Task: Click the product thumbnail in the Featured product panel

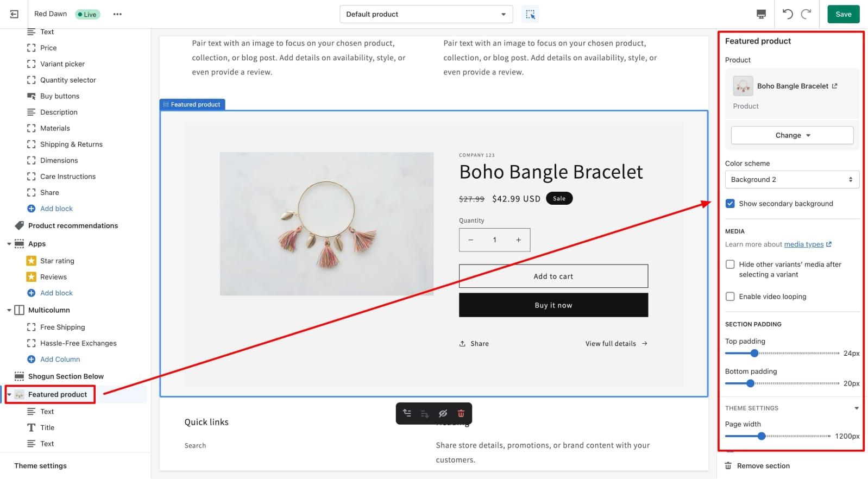Action: click(742, 85)
